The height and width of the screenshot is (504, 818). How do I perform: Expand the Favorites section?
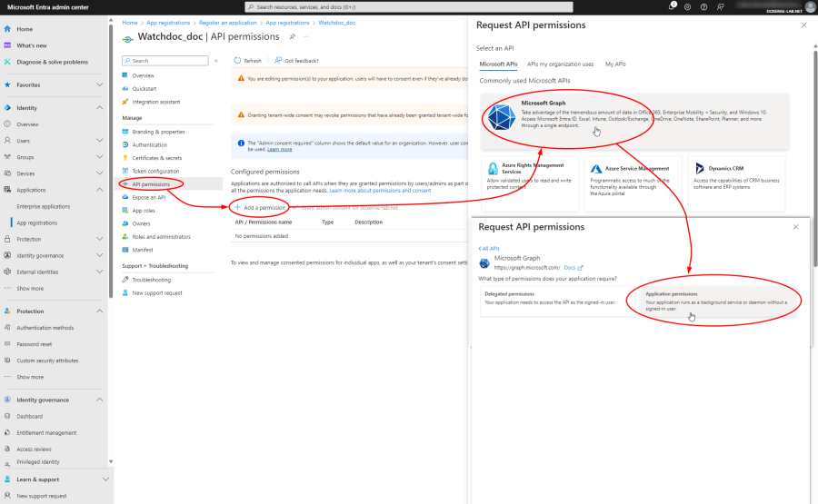(100, 85)
